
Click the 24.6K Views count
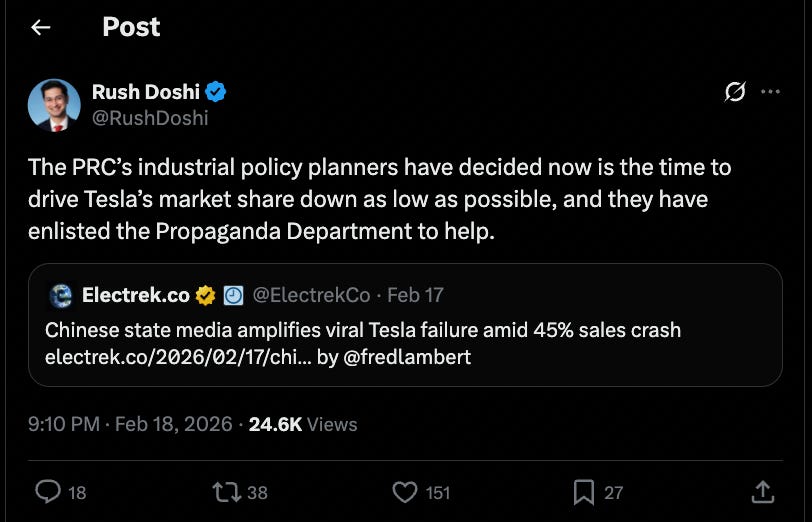pos(303,424)
